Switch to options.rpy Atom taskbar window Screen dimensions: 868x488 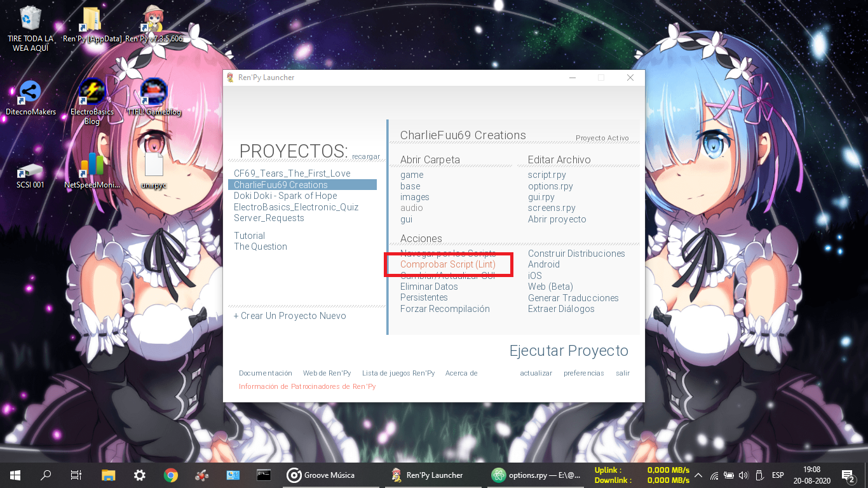537,475
